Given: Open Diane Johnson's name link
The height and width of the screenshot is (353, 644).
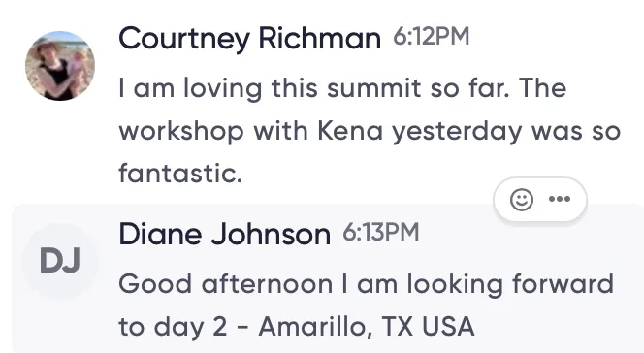Looking at the screenshot, I should (225, 234).
